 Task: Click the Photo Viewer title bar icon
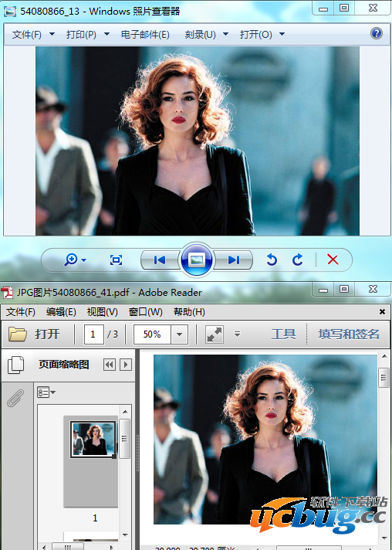[x=9, y=12]
